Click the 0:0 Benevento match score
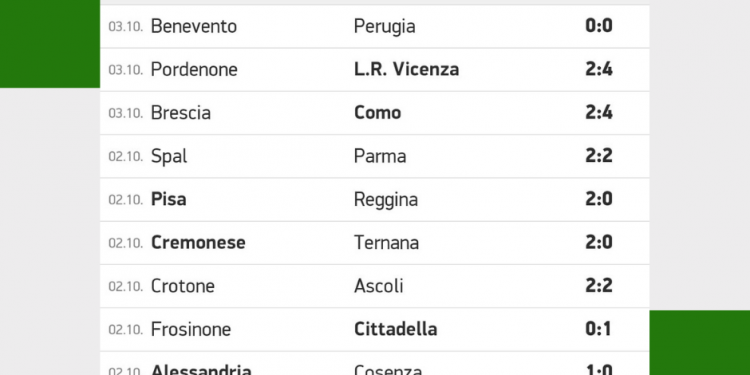Screen dimensions: 750x375 coord(599,26)
